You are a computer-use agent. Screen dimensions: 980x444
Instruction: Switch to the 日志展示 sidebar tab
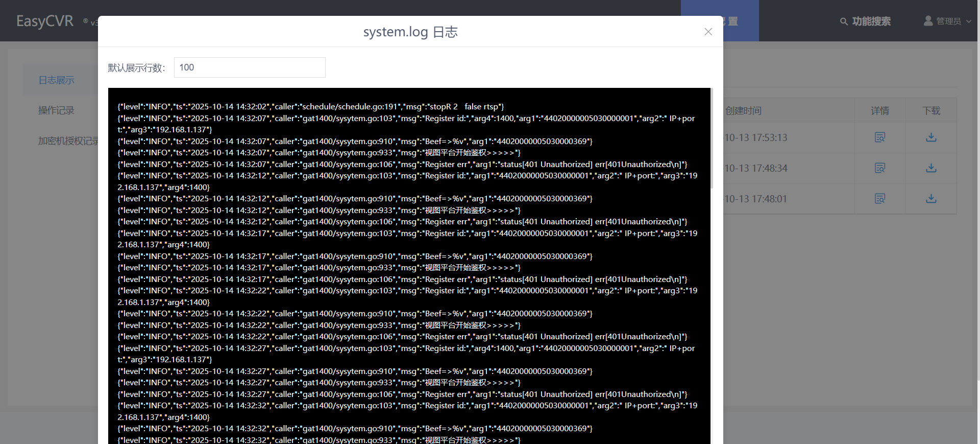pyautogui.click(x=56, y=80)
